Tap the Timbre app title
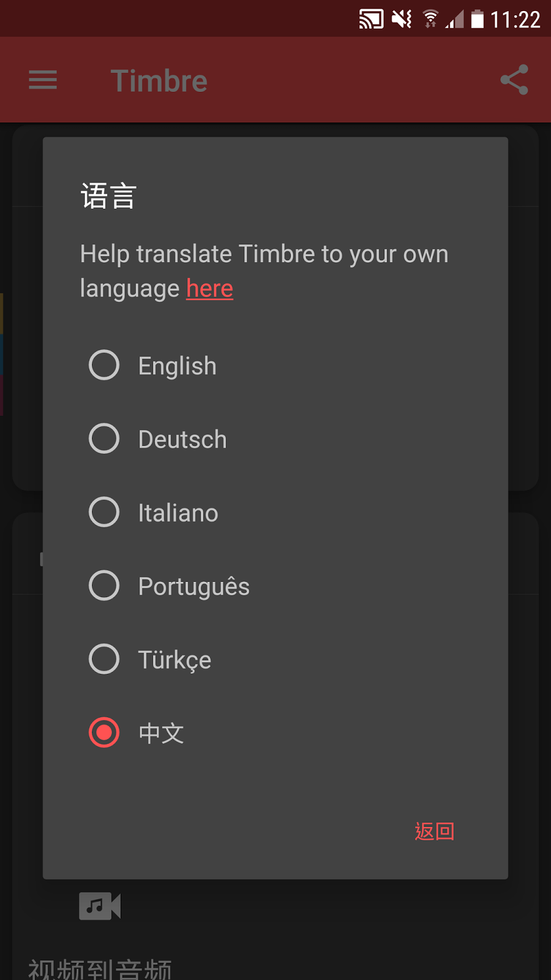The height and width of the screenshot is (980, 551). 159,81
